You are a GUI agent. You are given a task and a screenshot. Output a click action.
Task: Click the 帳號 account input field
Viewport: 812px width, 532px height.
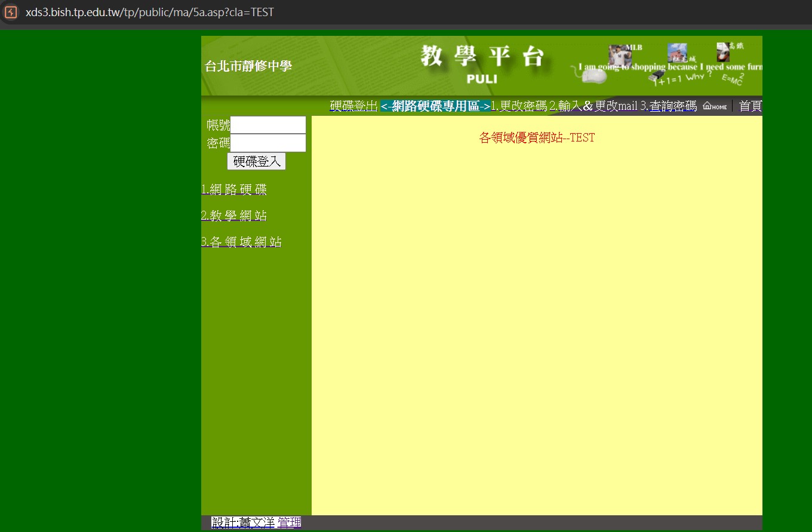(x=268, y=125)
